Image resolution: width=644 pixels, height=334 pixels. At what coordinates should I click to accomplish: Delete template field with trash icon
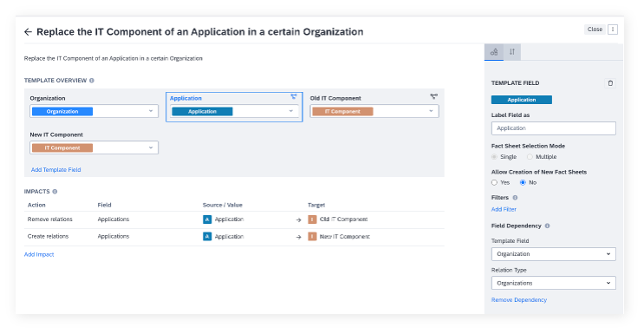tap(610, 83)
